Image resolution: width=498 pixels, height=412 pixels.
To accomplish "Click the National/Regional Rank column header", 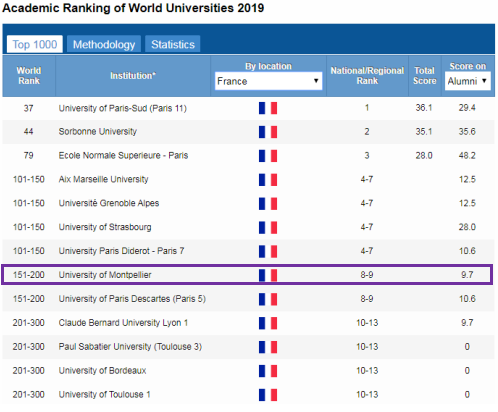I will click(x=367, y=76).
